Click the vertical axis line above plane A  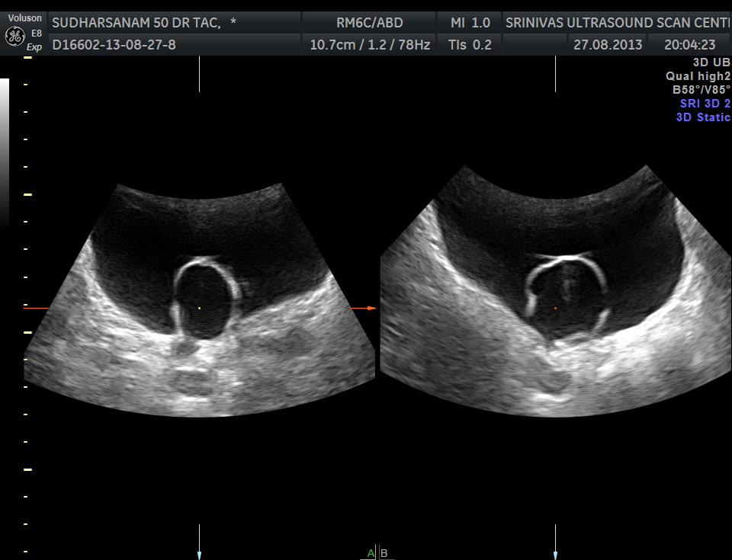click(199, 74)
